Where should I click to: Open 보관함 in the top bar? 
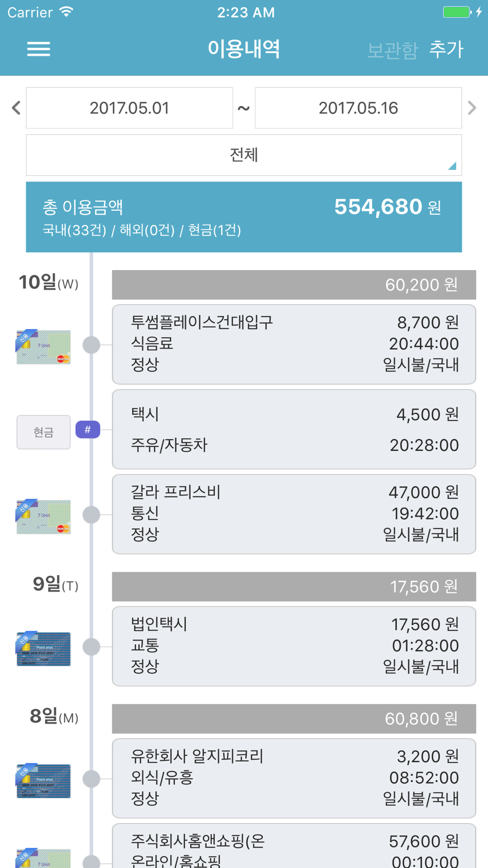coord(392,50)
